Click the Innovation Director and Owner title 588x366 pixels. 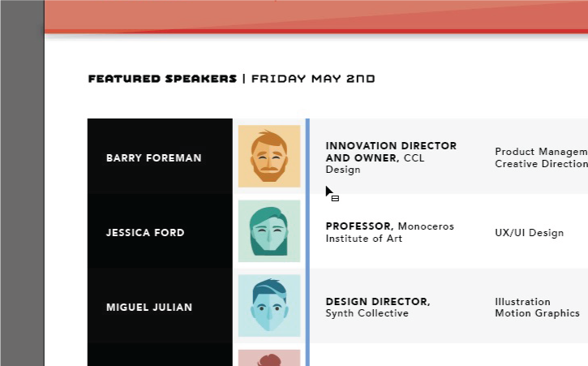coord(389,153)
